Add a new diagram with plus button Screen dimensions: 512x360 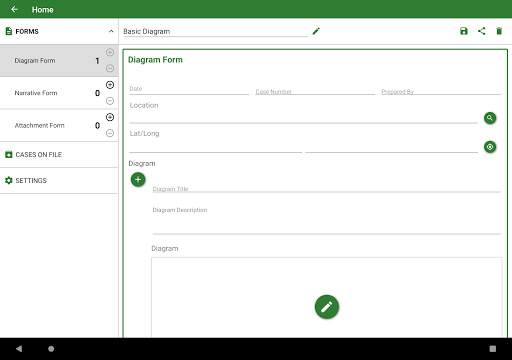(x=138, y=180)
